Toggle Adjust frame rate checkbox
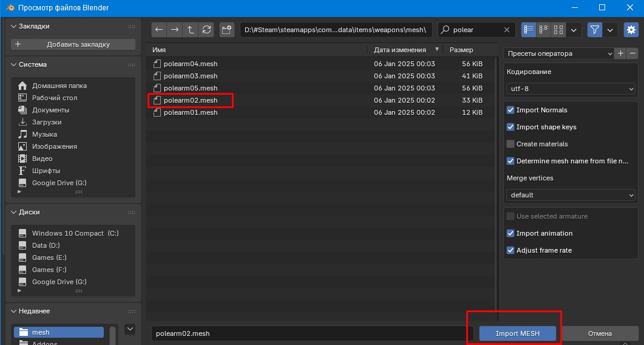Viewport: 644px width, 345px height. 510,250
